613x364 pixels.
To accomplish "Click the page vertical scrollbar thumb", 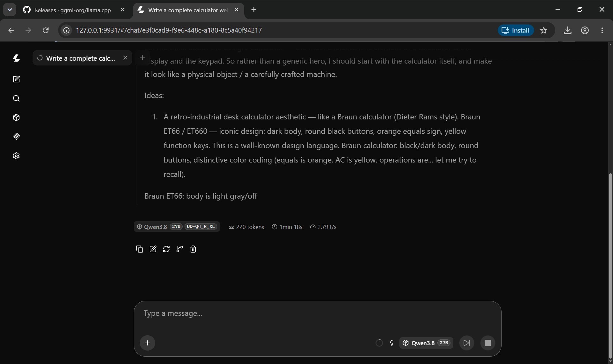I will 610,266.
